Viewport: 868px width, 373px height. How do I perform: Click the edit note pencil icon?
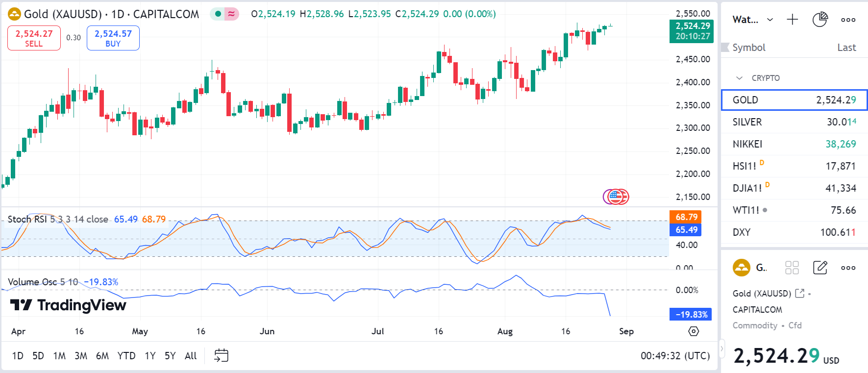[820, 268]
